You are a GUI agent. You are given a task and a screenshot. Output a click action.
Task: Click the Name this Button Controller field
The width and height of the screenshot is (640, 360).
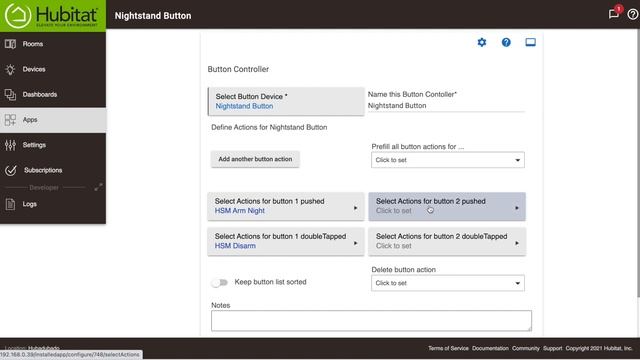tap(446, 106)
